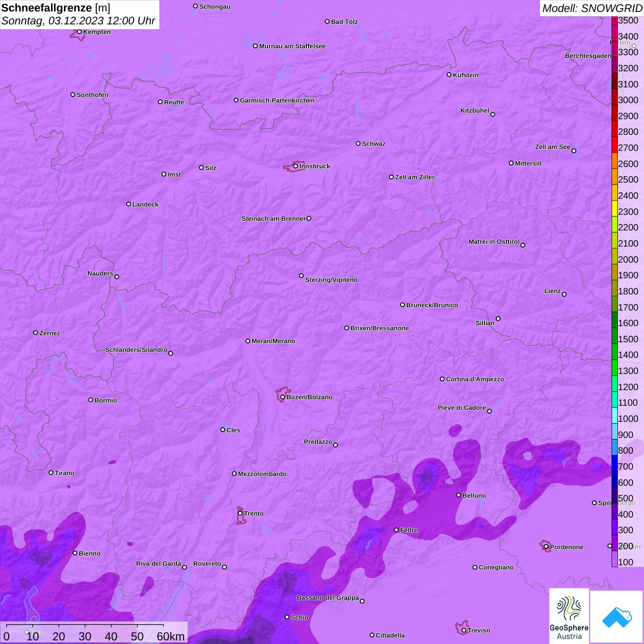Click the Meran/Merano label
Screen dimensions: 644x644
pyautogui.click(x=273, y=341)
